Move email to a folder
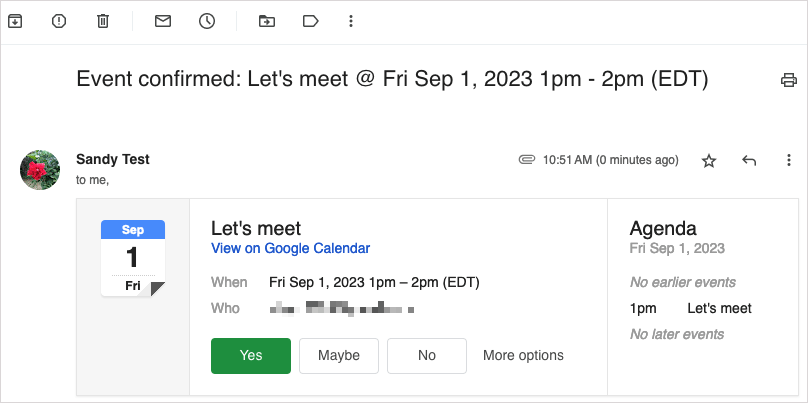Viewport: 808px width, 403px height. point(266,21)
